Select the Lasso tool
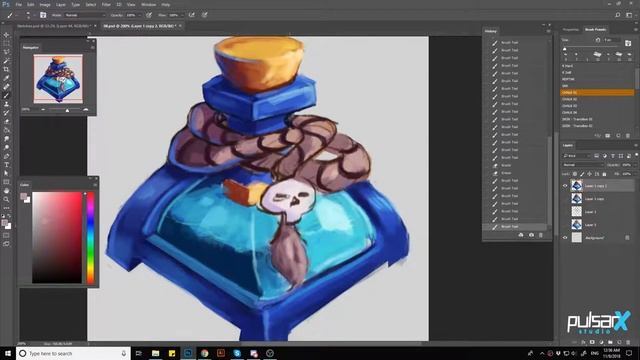Screen dimensions: 640x360 click(6, 52)
